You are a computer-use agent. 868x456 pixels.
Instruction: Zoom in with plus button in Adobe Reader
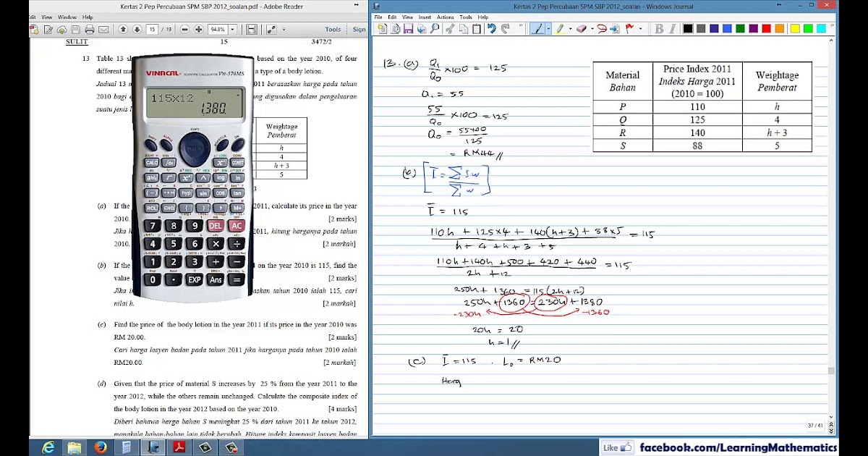click(199, 30)
